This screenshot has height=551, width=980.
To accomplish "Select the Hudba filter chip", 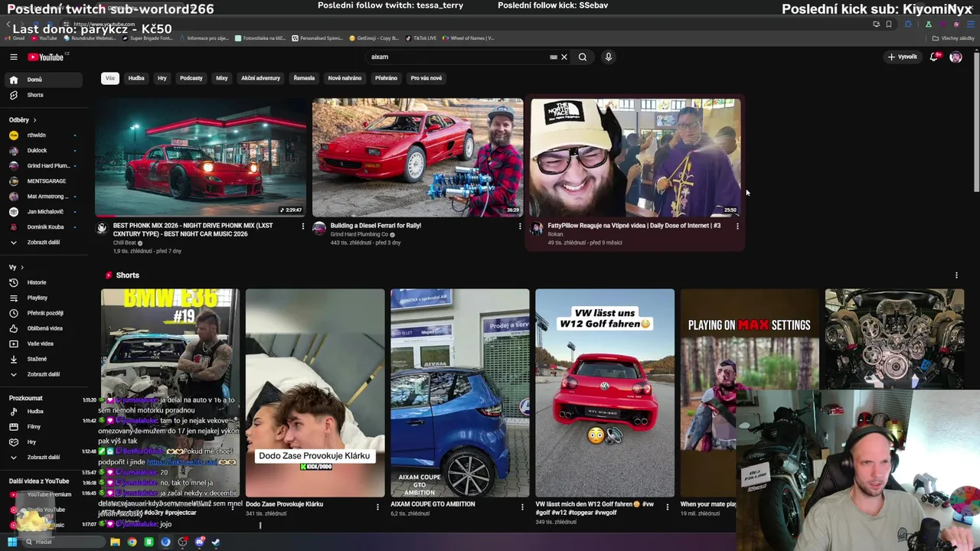I will tap(136, 78).
